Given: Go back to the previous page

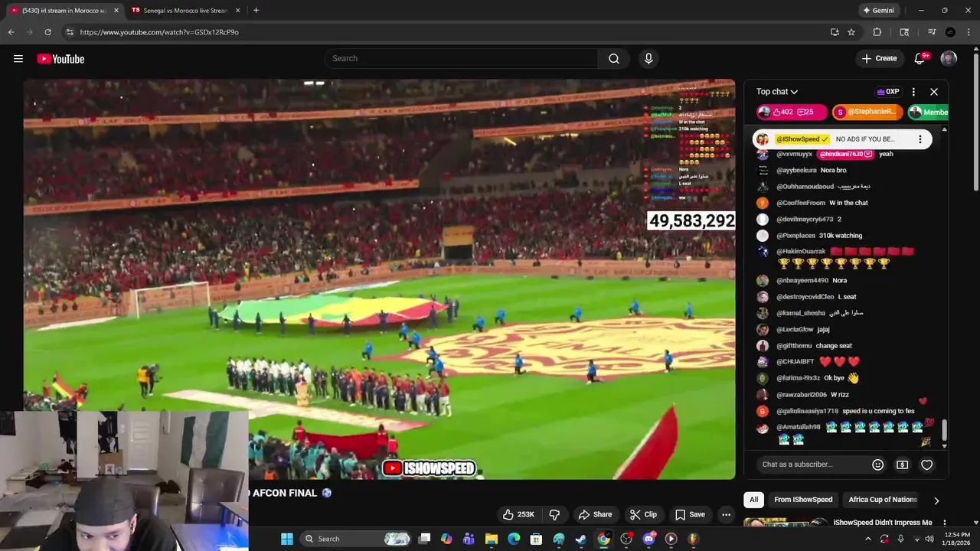Looking at the screenshot, I should 11,32.
